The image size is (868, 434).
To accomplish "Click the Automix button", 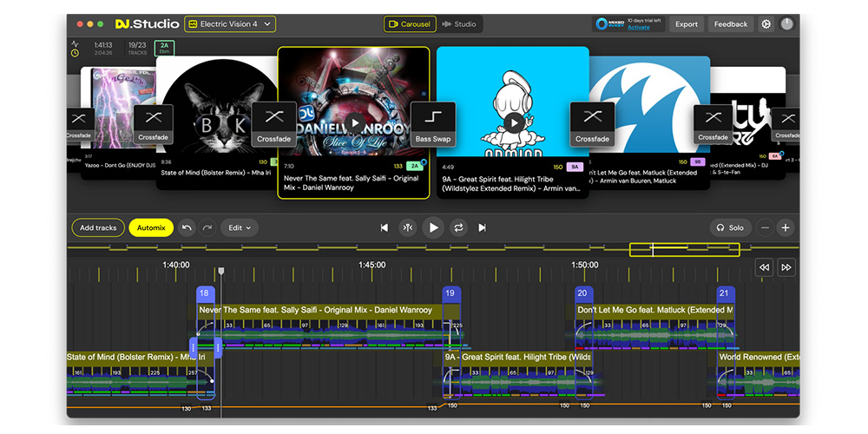I will pos(151,227).
